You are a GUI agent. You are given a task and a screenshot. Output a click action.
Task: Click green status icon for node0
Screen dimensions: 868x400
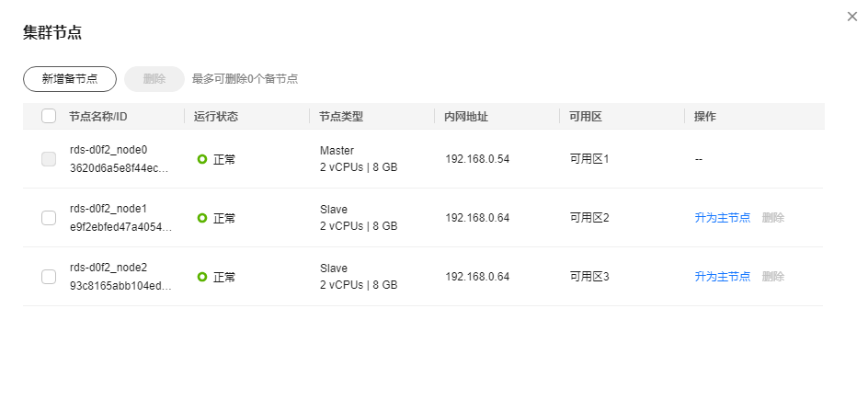pyautogui.click(x=202, y=159)
